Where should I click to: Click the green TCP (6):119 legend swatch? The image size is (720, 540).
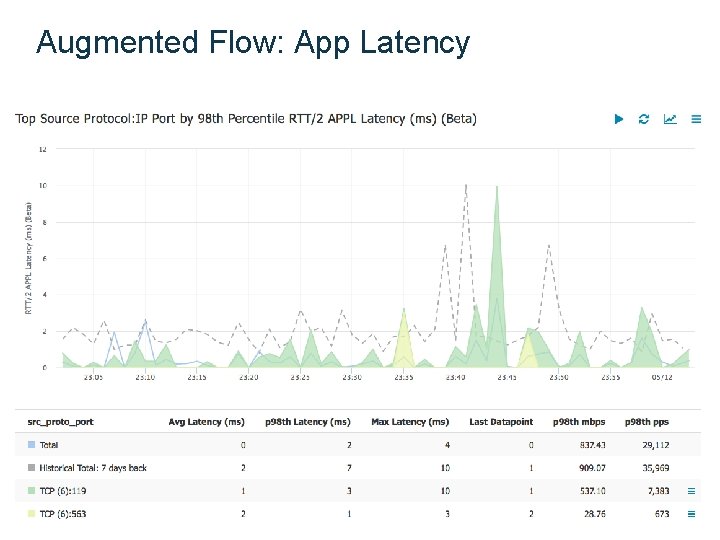pos(31,491)
